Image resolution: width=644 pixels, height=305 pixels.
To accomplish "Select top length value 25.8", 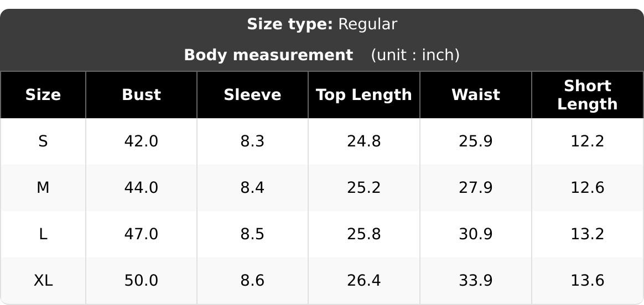I will (364, 234).
